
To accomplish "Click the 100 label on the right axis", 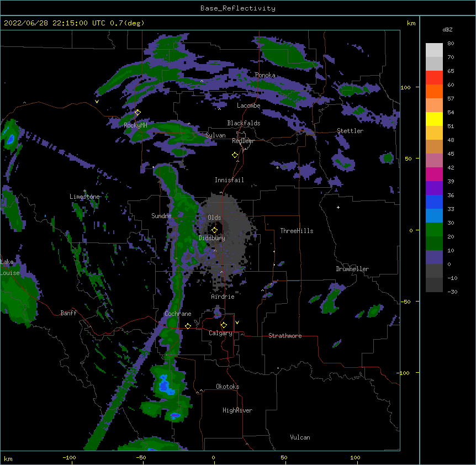I will click(x=405, y=87).
